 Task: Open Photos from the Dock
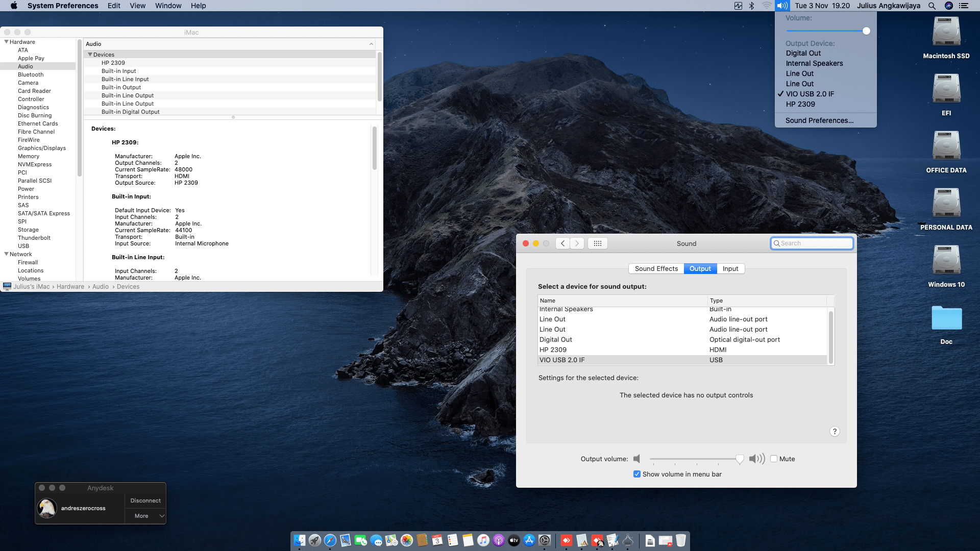tap(407, 540)
